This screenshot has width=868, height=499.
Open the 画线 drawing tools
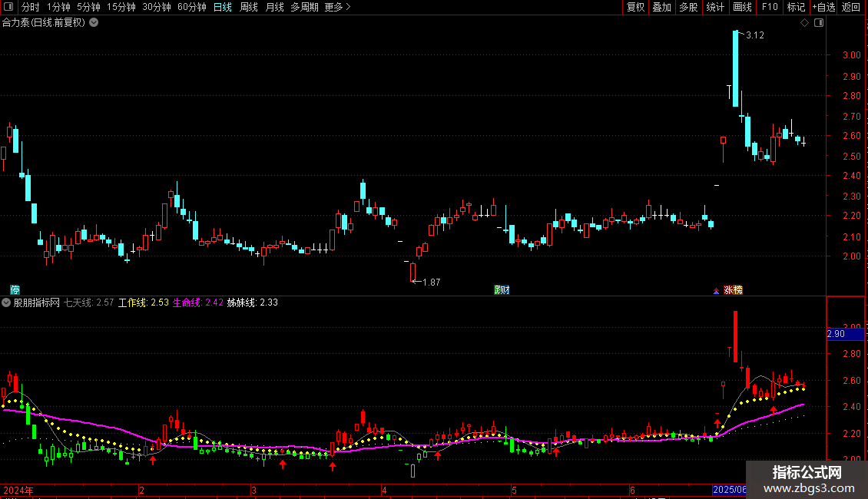click(x=742, y=7)
